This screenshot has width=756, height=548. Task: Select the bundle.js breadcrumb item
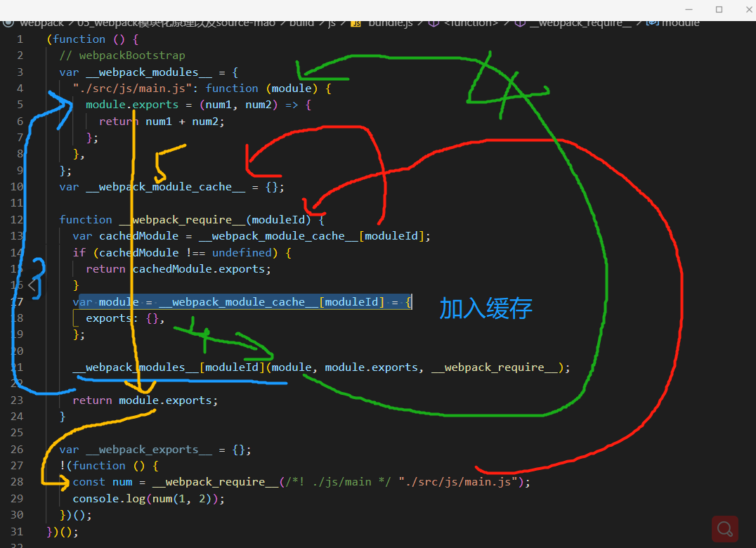tap(390, 22)
